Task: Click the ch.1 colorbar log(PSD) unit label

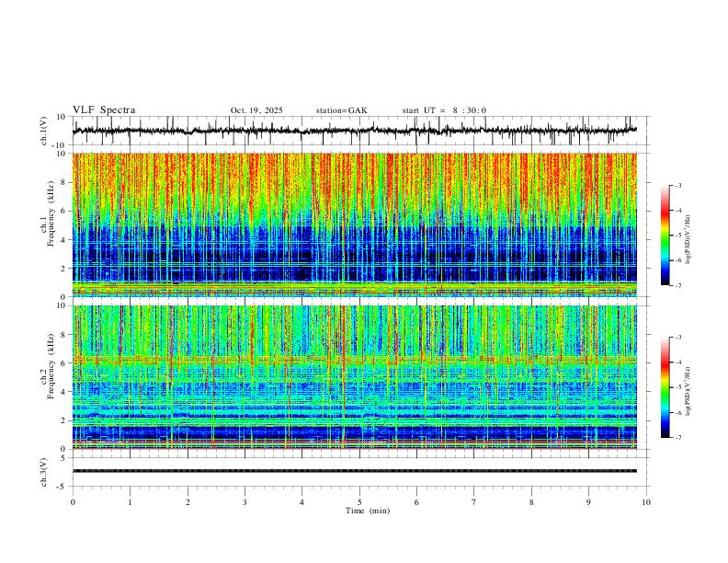Action: click(x=688, y=240)
